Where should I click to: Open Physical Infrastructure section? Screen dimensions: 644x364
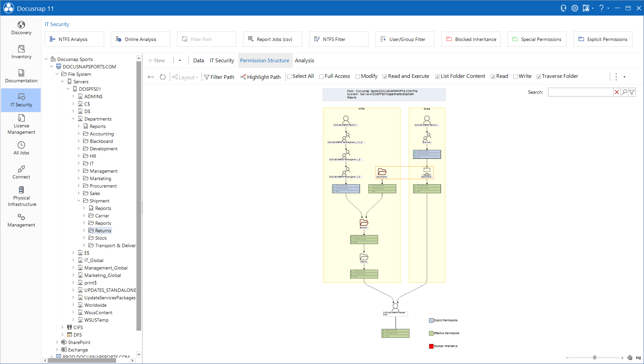tap(21, 196)
